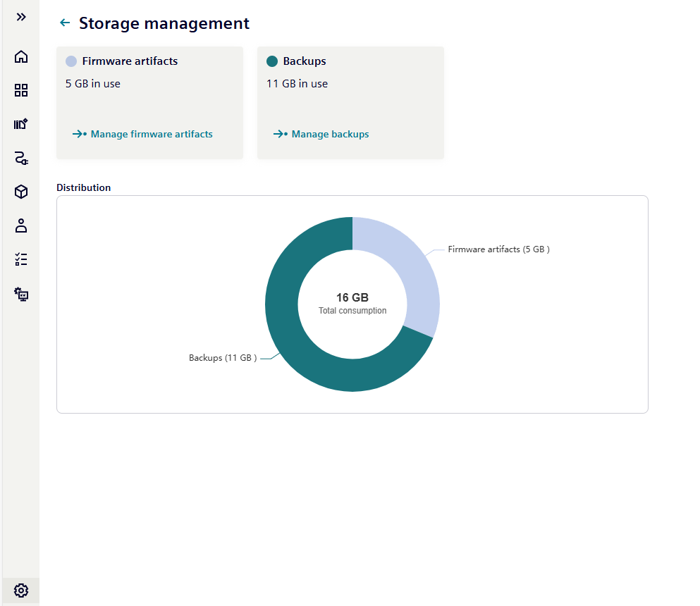Select the Backups card
Viewport: 700px width, 606px height.
(x=350, y=102)
